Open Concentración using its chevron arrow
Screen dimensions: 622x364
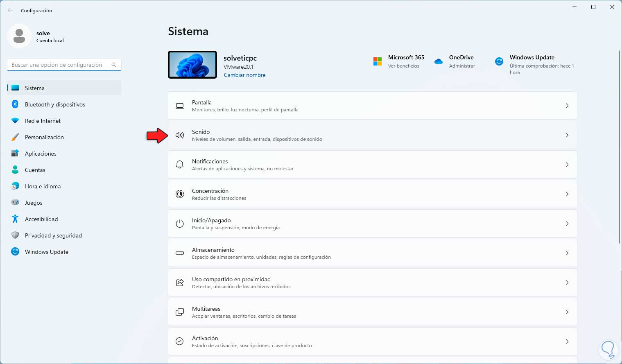pyautogui.click(x=567, y=194)
